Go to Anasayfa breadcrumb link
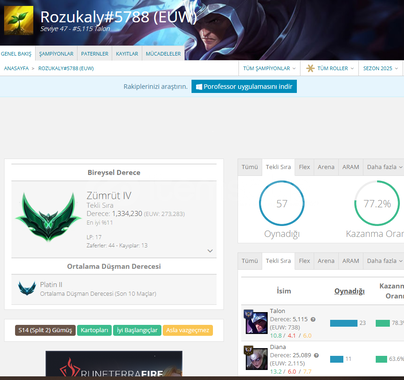 click(16, 68)
